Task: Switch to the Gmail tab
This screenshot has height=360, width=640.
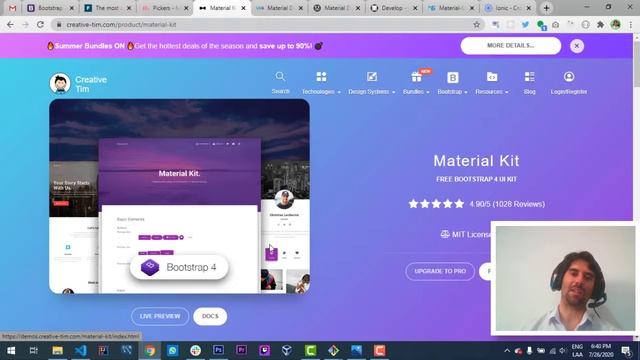Action: (x=12, y=8)
